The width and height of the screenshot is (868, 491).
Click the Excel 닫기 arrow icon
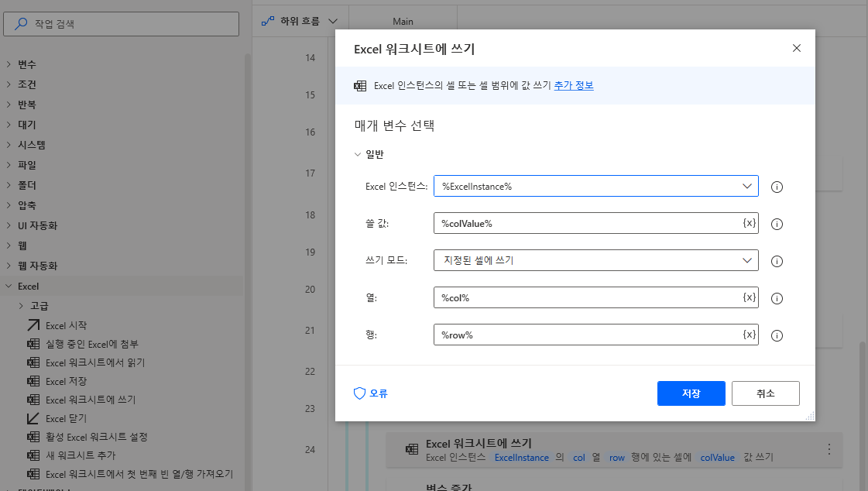33,418
